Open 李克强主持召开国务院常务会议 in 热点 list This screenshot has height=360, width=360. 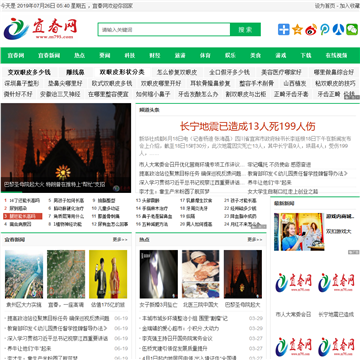click(x=177, y=338)
